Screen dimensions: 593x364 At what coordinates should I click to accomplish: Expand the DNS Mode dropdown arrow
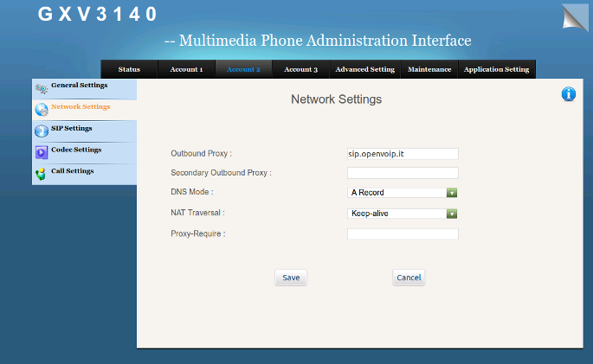(x=452, y=193)
